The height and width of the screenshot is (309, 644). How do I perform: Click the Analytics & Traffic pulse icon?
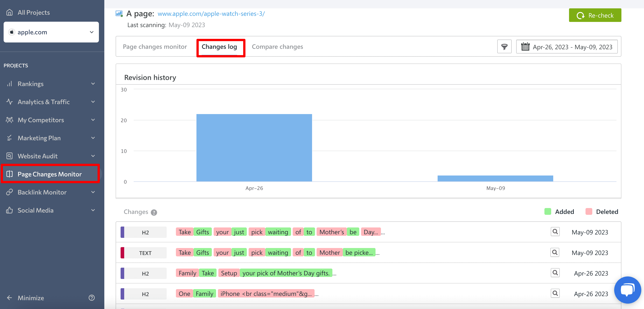coord(9,102)
